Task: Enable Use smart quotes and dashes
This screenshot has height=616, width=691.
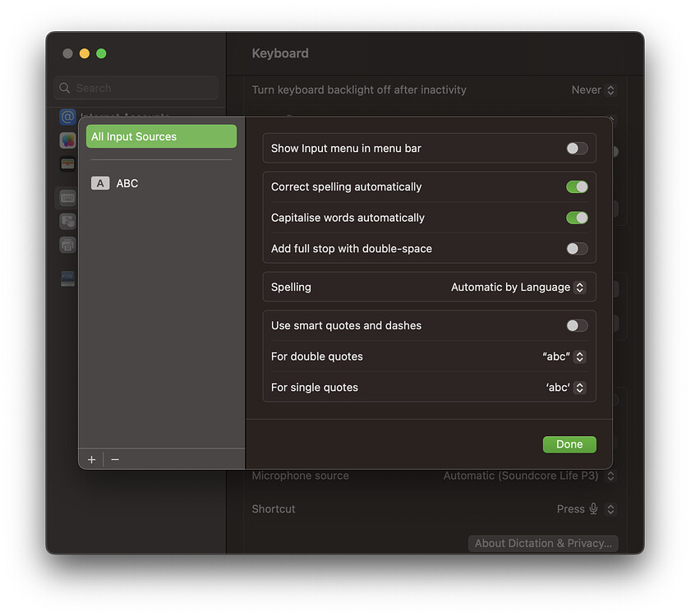Action: click(x=577, y=326)
